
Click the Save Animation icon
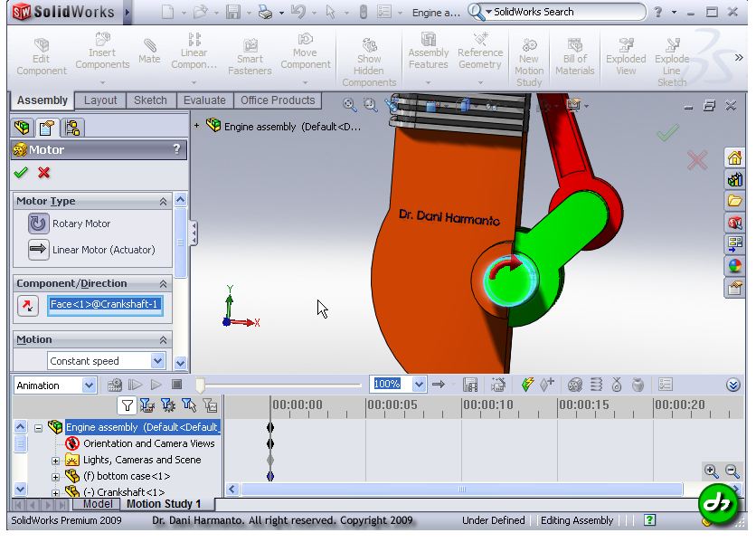click(x=470, y=385)
